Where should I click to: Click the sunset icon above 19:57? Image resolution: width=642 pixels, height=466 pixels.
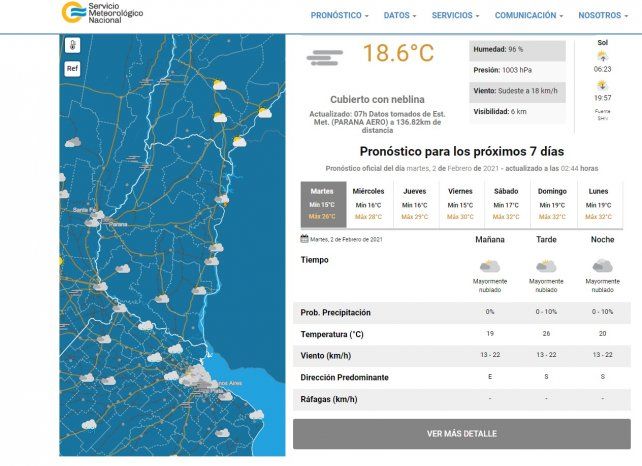[602, 85]
